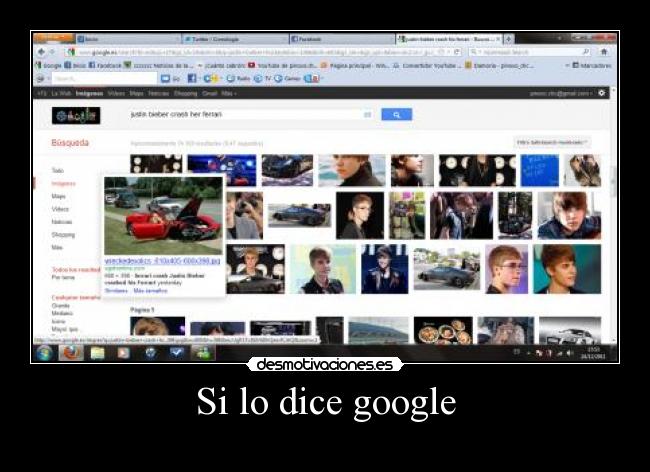The image size is (650, 472).
Task: Open the blue police lights thumbnail
Action: point(222,170)
